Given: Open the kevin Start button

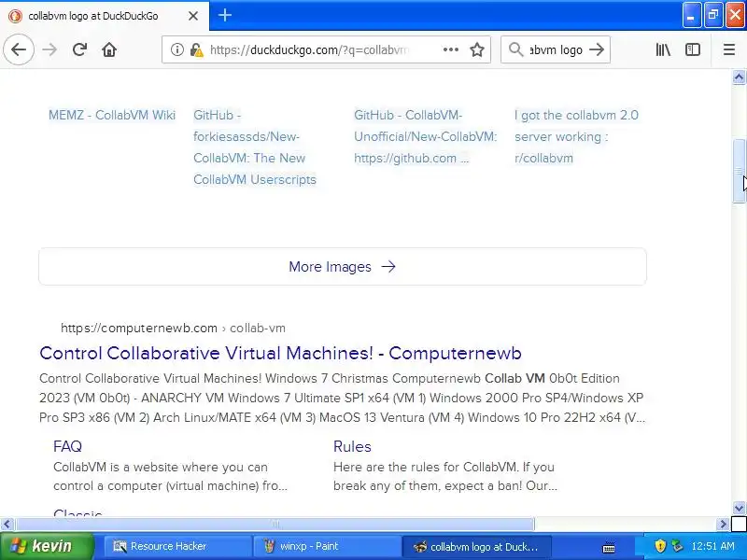Looking at the screenshot, I should point(47,546).
